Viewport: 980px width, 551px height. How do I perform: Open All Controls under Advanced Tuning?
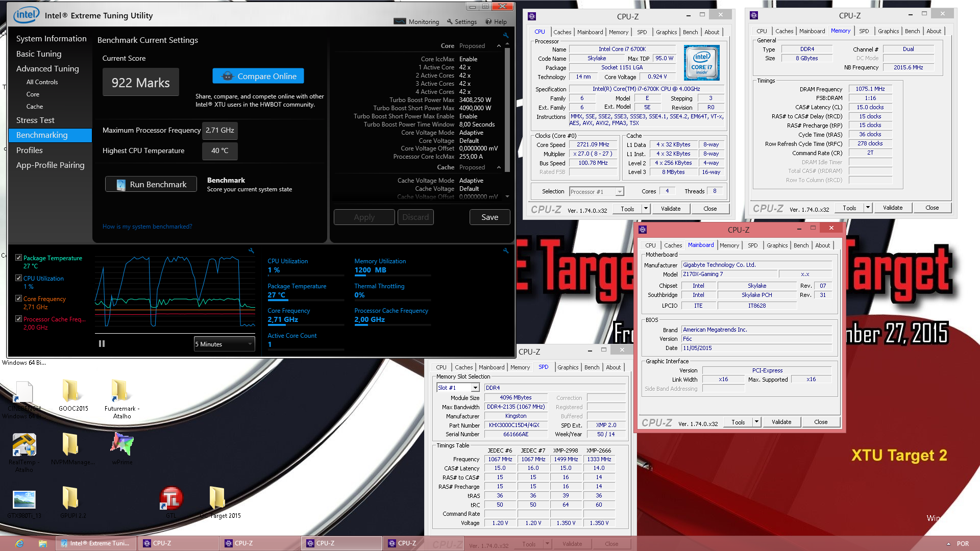(x=42, y=82)
